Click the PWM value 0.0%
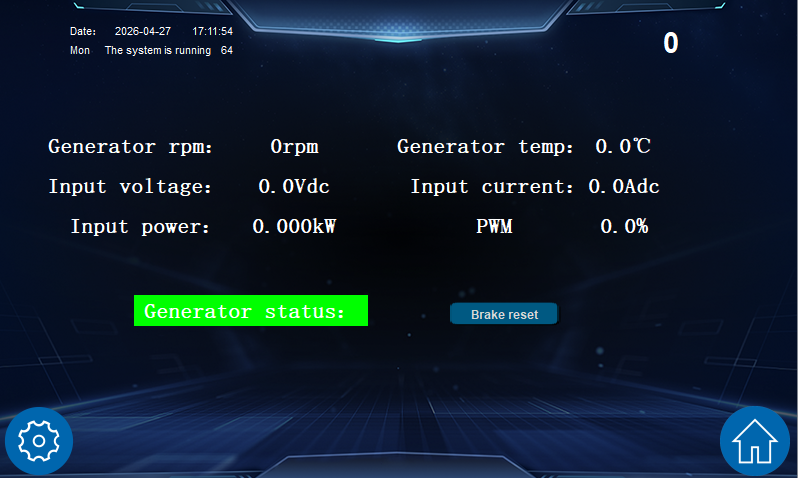Viewport: 798px width, 478px height. pos(624,227)
